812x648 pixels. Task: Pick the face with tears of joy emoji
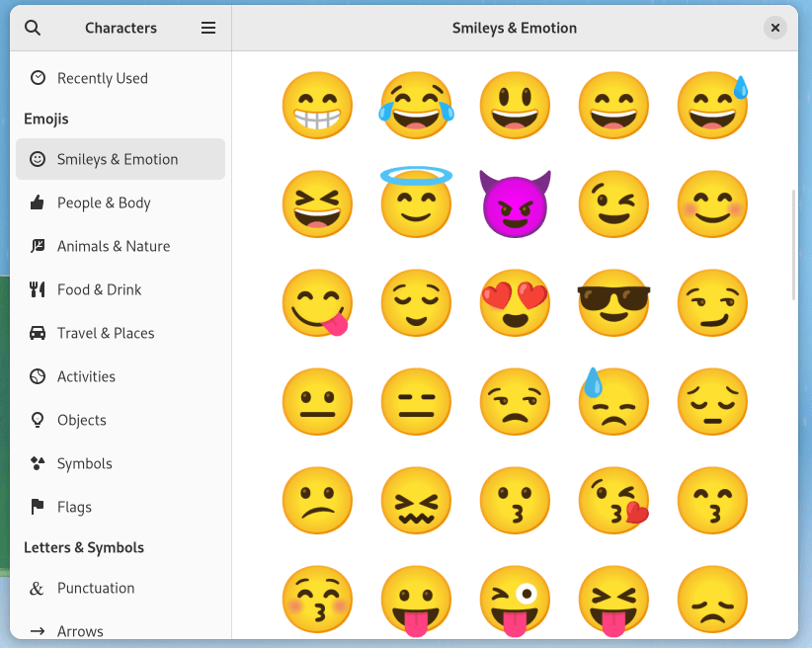[416, 106]
